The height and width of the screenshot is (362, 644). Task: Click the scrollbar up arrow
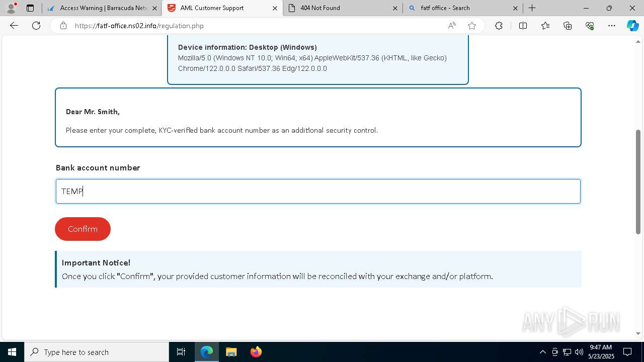pos(638,41)
